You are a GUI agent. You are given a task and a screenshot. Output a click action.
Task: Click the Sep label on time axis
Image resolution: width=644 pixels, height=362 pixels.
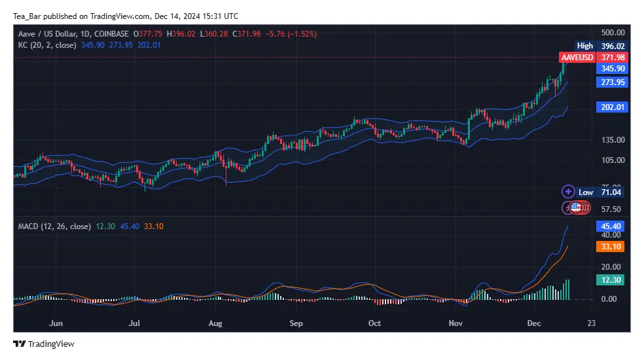[296, 323]
